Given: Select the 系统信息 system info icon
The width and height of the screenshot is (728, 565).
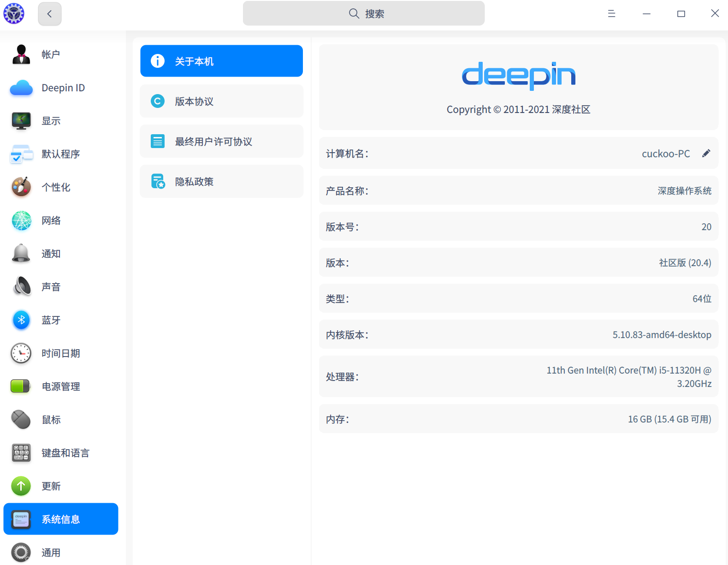Looking at the screenshot, I should 21,519.
